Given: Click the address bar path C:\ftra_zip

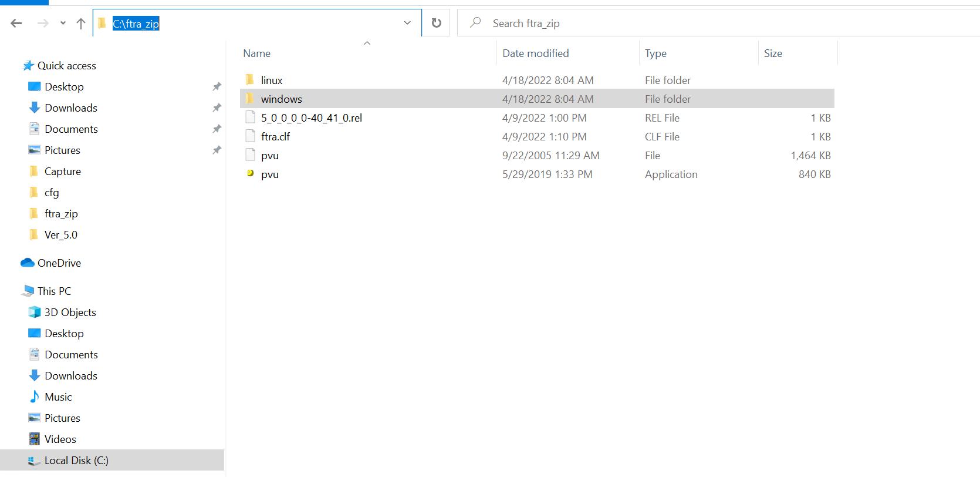Looking at the screenshot, I should point(136,23).
